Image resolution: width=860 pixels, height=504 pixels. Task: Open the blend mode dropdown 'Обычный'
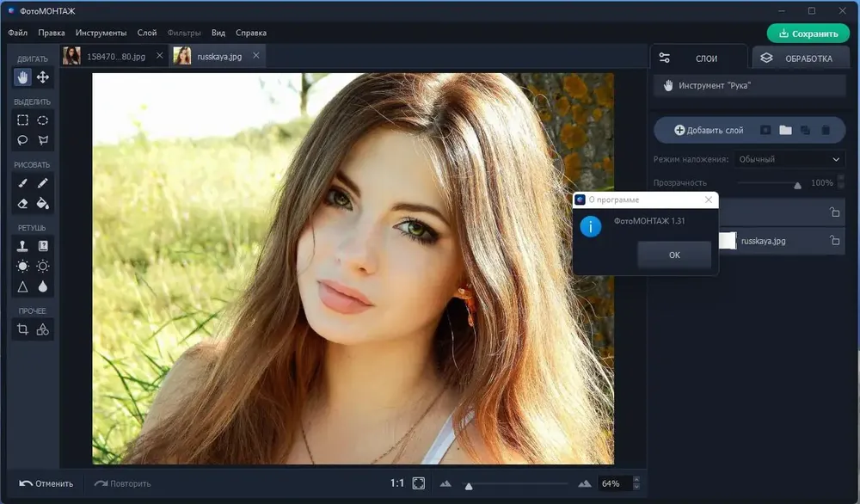point(789,159)
